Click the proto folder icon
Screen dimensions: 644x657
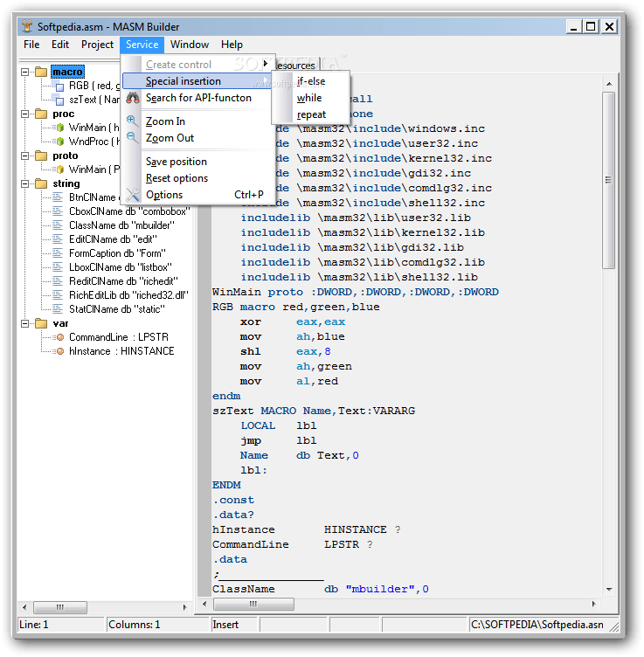[41, 156]
